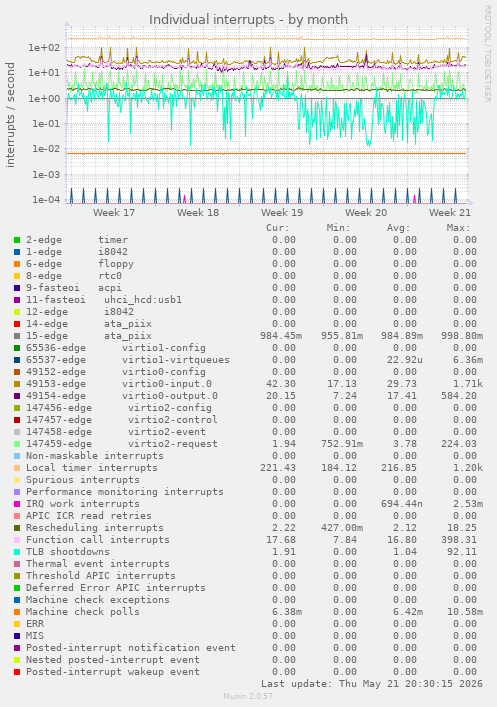The image size is (497, 707).
Task: Click the olive Rescheduling interrupts swatch
Action: tap(17, 528)
